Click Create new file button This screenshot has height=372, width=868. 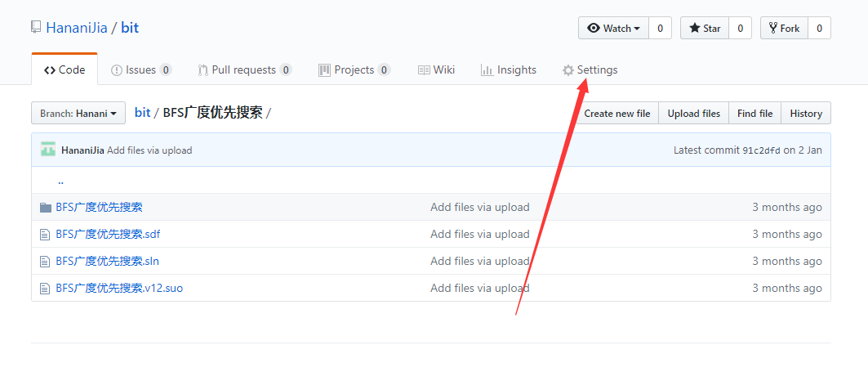617,113
